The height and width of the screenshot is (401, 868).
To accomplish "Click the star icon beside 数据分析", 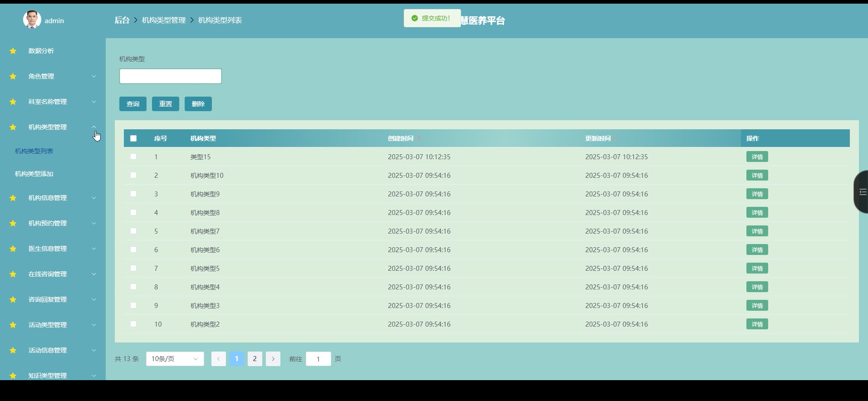I will pos(13,51).
